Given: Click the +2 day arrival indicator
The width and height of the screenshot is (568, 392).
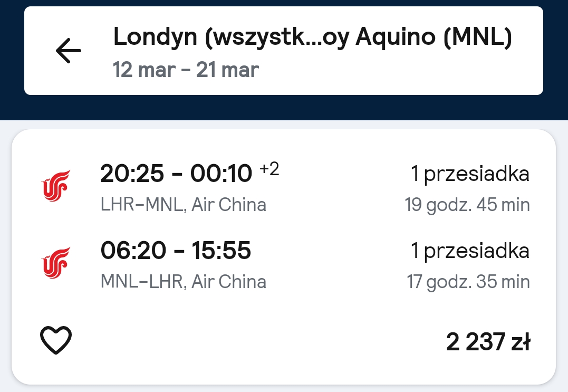Looking at the screenshot, I should [x=269, y=169].
